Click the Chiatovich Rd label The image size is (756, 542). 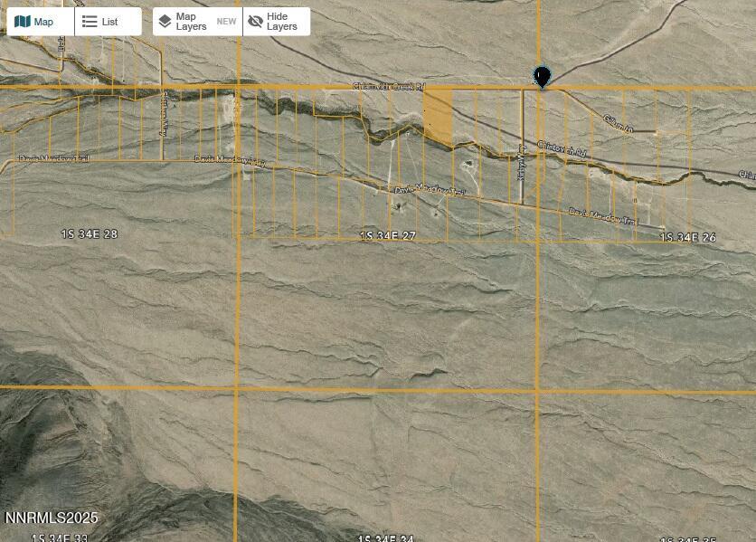562,149
